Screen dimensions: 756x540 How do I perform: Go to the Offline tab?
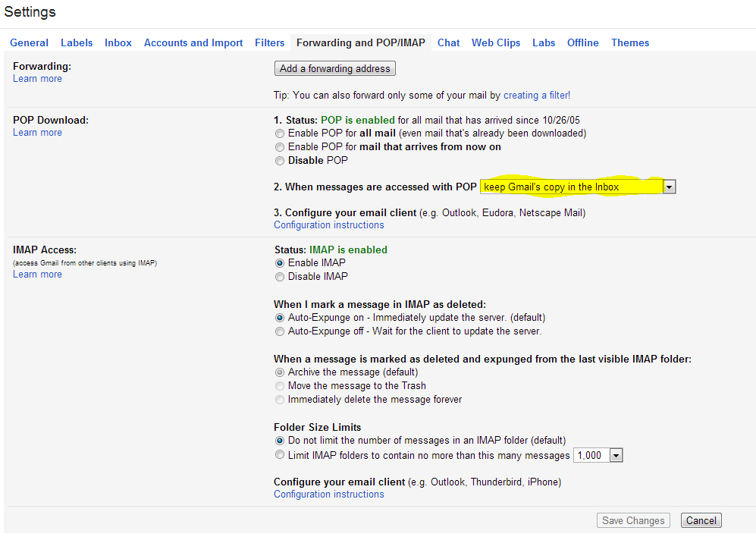pos(583,43)
